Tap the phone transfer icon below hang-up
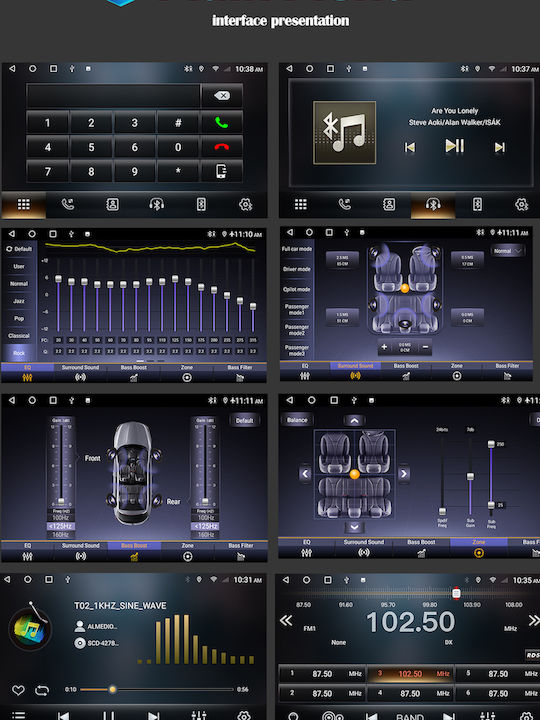Viewport: 540px width, 720px height. [221, 171]
